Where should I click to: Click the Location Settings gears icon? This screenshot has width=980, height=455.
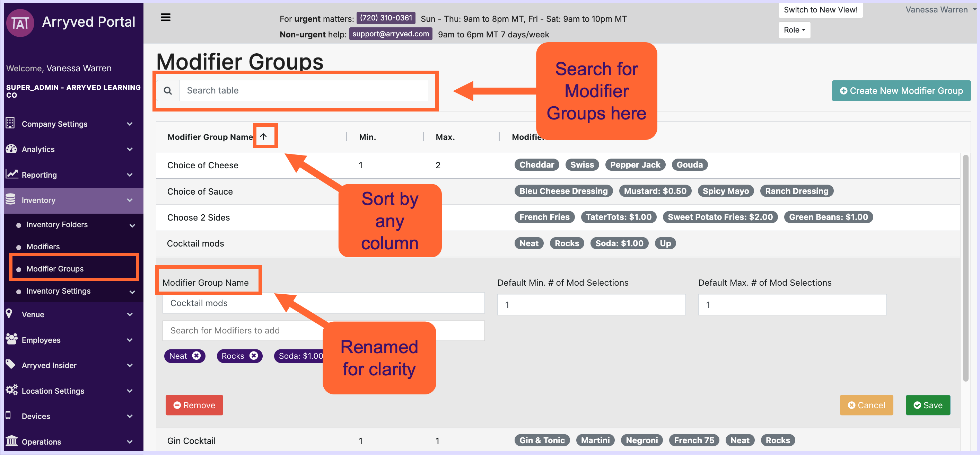[11, 390]
